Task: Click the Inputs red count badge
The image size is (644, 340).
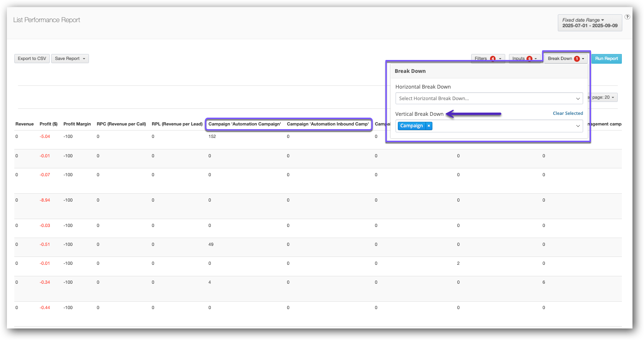Action: 529,59
